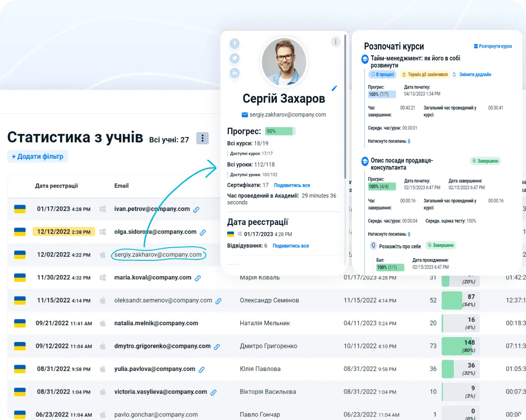Click the LinkedIn icon on profile card
This screenshot has width=526, height=420.
coord(234,73)
